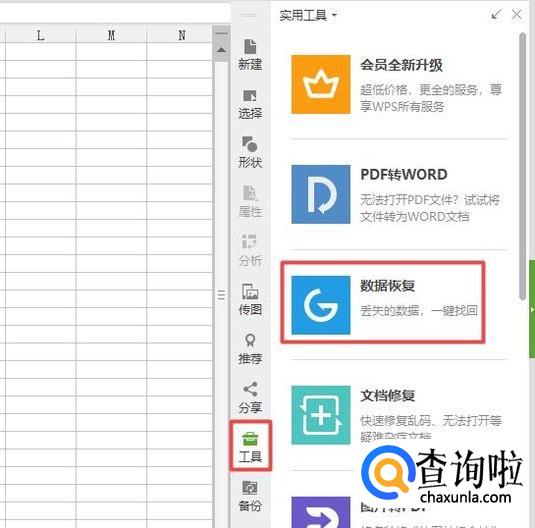Click the teal 文档修复 icon

[321, 415]
